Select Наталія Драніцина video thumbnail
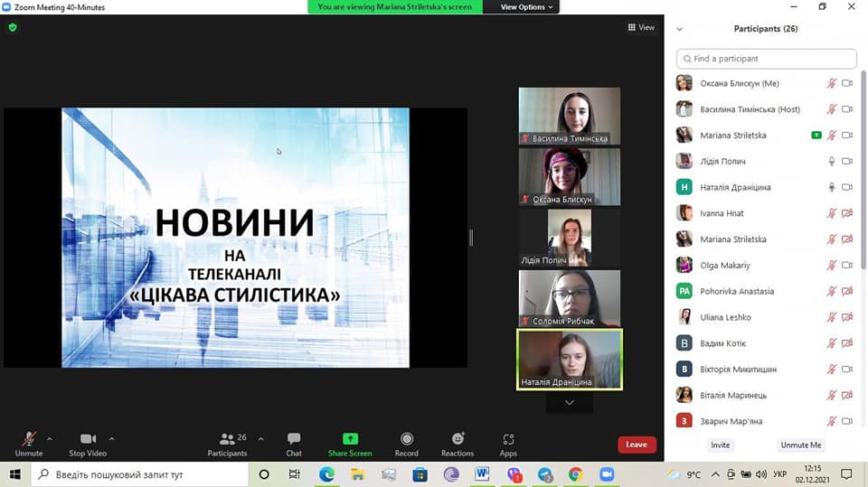This screenshot has height=487, width=868. (570, 359)
